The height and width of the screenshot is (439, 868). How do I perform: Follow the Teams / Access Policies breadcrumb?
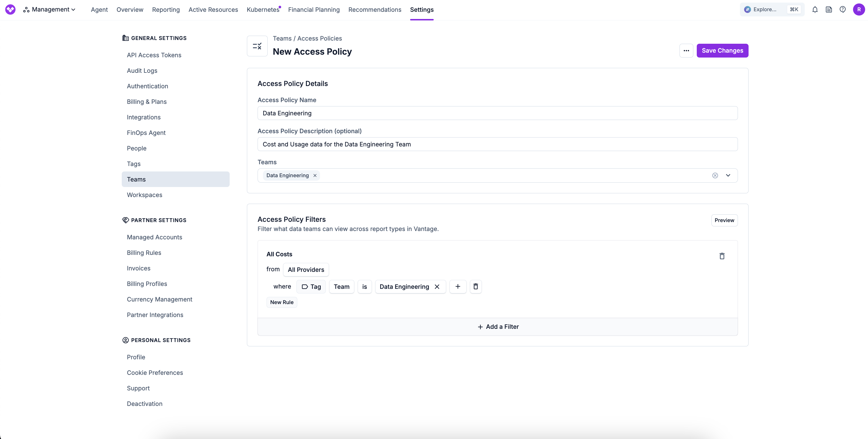[307, 39]
